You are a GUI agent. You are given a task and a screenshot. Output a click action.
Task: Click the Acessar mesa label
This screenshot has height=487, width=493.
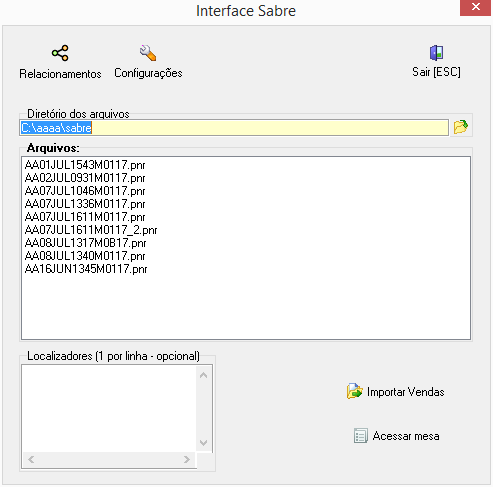click(x=406, y=436)
